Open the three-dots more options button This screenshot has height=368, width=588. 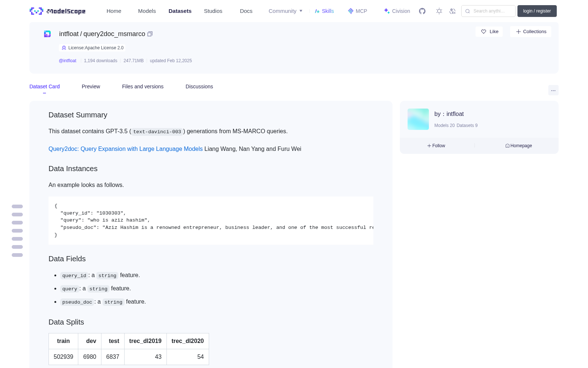[x=553, y=90]
